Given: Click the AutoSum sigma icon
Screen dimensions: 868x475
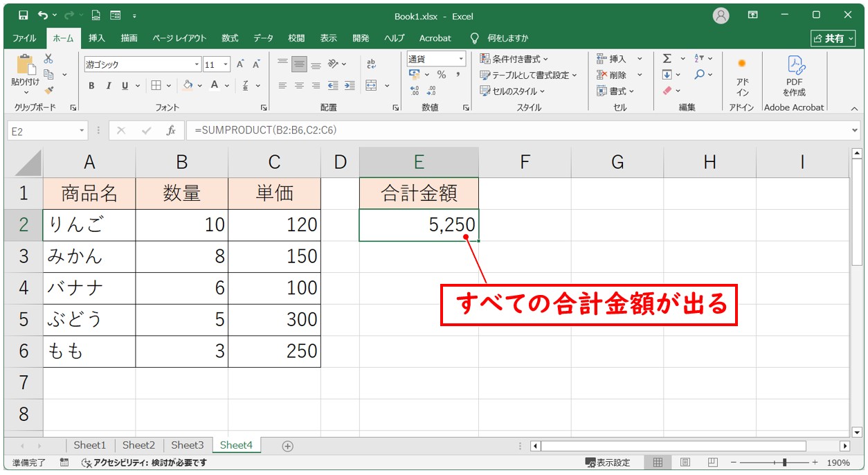Looking at the screenshot, I should 667,59.
